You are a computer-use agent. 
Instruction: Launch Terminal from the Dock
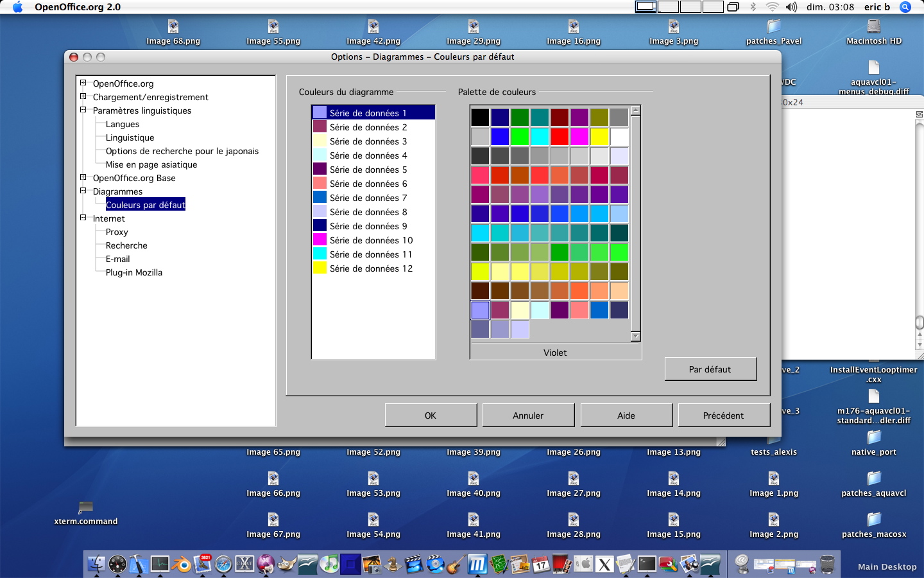pyautogui.click(x=647, y=564)
